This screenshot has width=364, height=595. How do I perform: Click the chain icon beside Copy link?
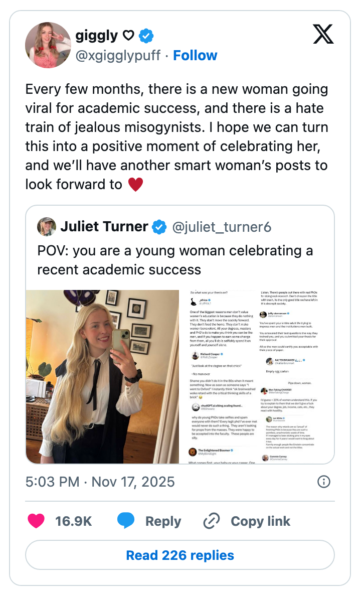(x=212, y=521)
